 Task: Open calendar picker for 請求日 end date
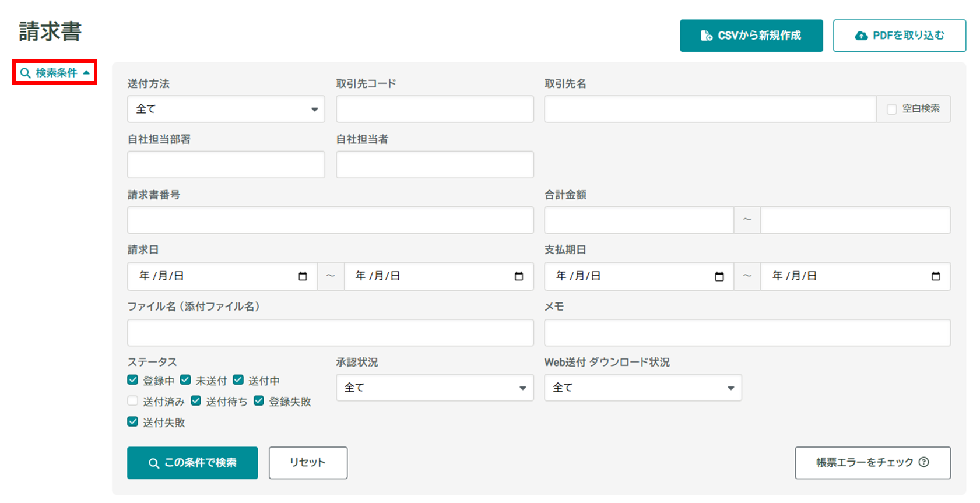(518, 276)
